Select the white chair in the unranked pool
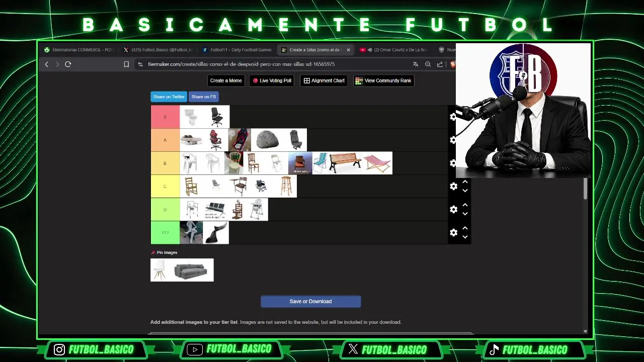 coord(160,270)
